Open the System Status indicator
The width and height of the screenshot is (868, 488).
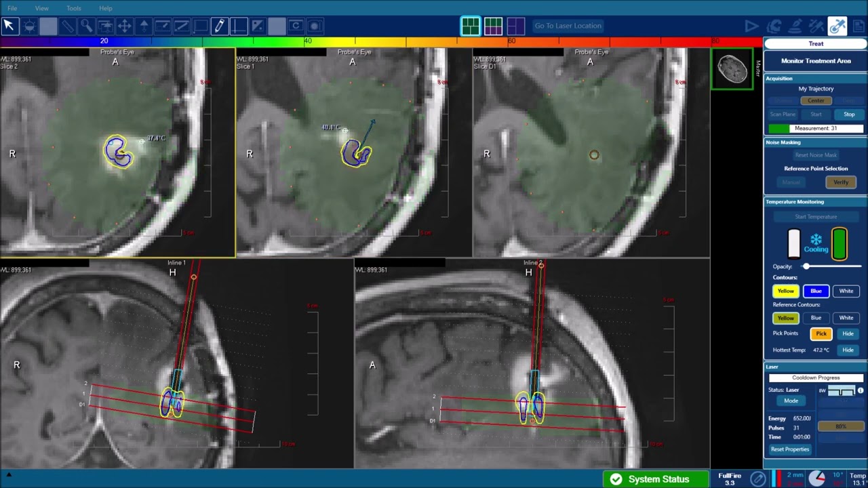coord(656,479)
